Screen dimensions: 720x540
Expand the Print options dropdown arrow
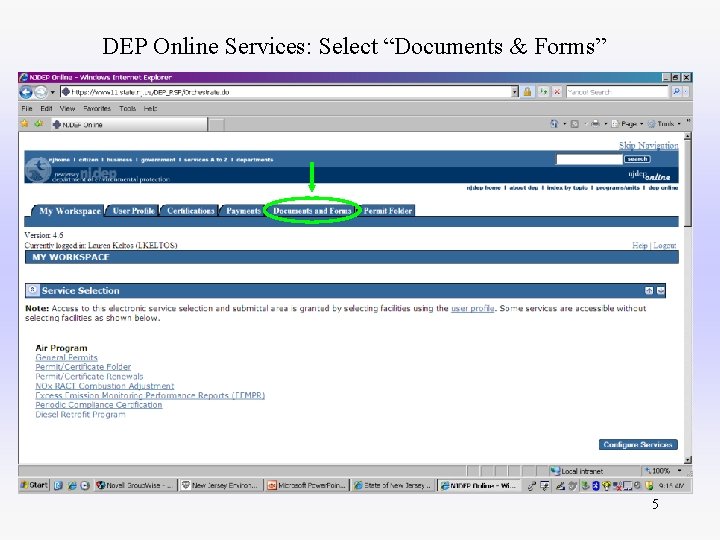606,124
